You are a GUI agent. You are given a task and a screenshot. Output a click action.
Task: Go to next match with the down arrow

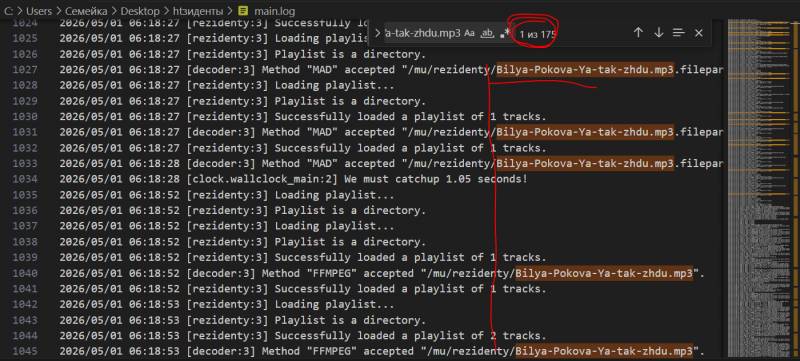point(658,33)
